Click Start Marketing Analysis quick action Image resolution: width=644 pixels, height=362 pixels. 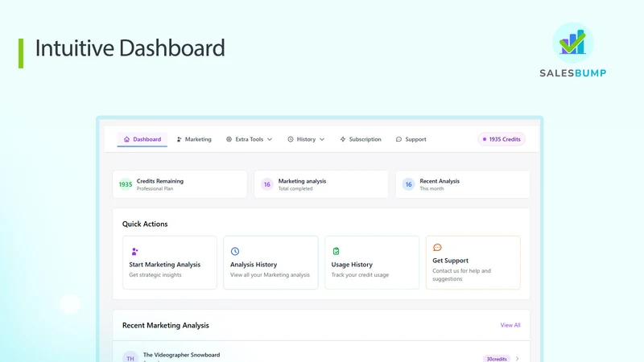point(170,263)
